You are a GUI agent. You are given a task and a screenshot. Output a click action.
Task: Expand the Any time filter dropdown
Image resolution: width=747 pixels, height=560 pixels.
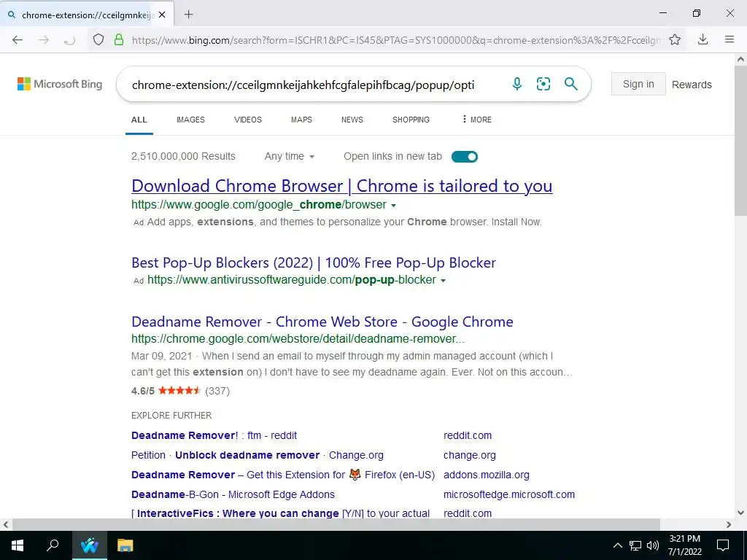pos(289,156)
